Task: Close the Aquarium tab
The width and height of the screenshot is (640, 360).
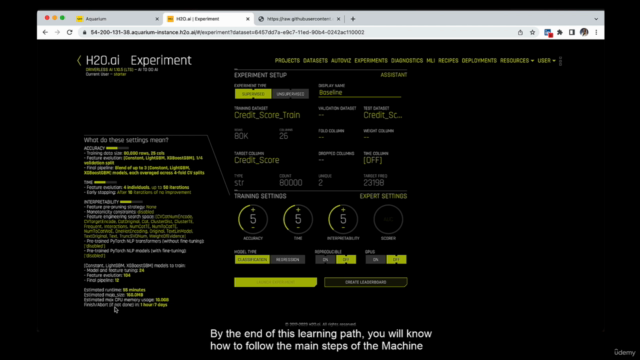Action: click(157, 19)
